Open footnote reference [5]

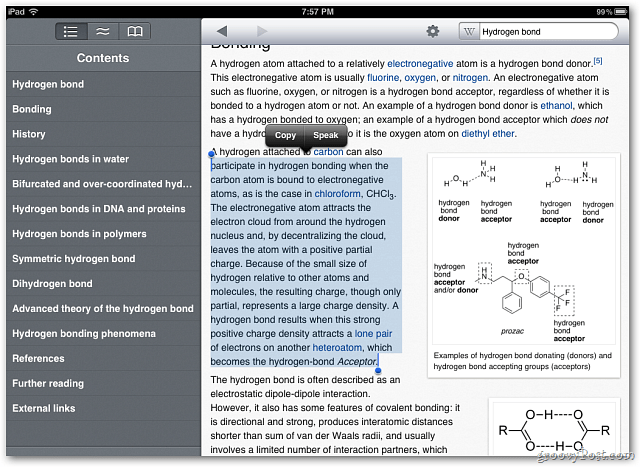(x=598, y=61)
